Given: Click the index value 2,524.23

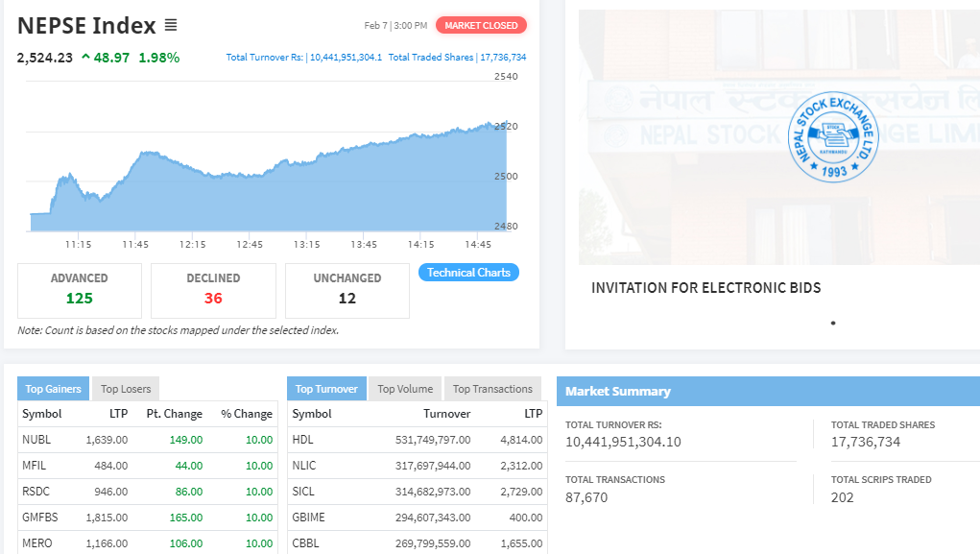Looking at the screenshot, I should [x=45, y=58].
